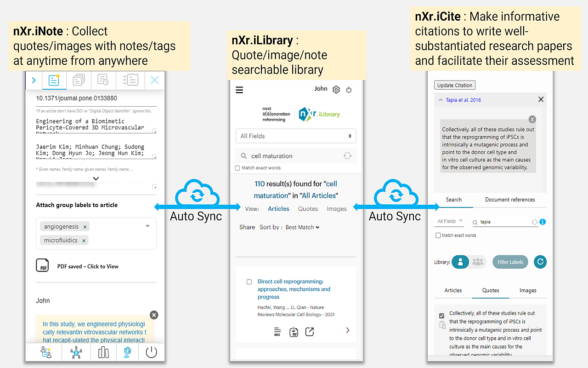Log out via iLibrary power icon
Viewport: 588px width, 368px height.
point(349,90)
